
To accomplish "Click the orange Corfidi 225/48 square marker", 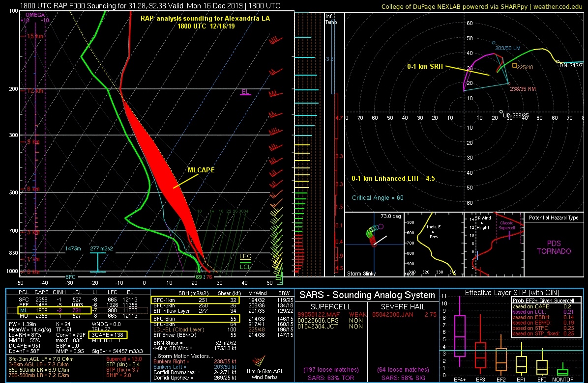I will pos(514,65).
